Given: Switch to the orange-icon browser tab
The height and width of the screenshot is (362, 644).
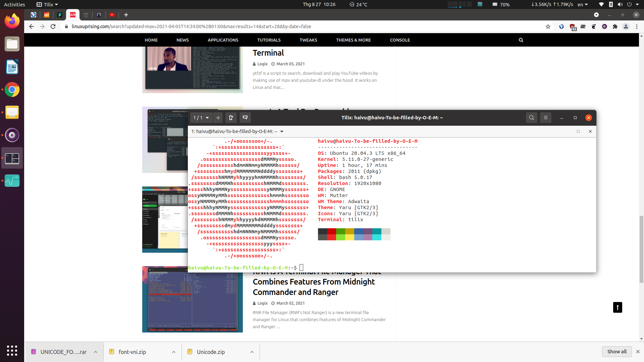Looking at the screenshot, I should point(47,15).
